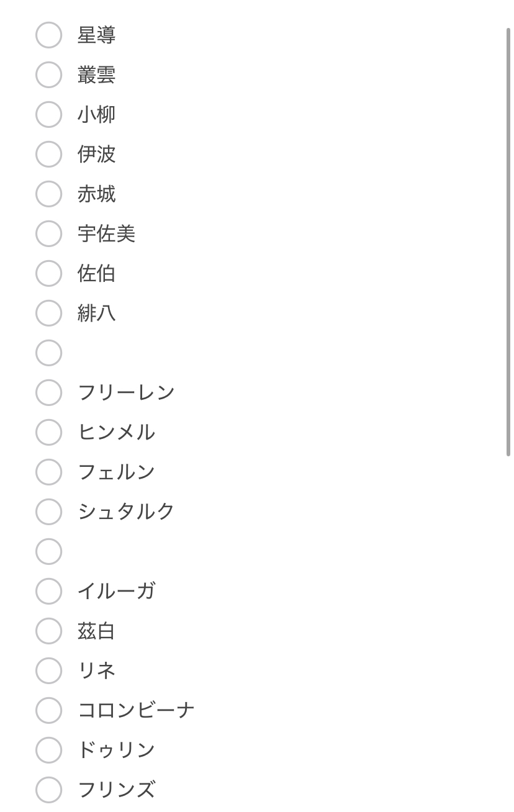The image size is (514, 812).
Task: Choose the 緋八 radio button
Action: [x=48, y=313]
